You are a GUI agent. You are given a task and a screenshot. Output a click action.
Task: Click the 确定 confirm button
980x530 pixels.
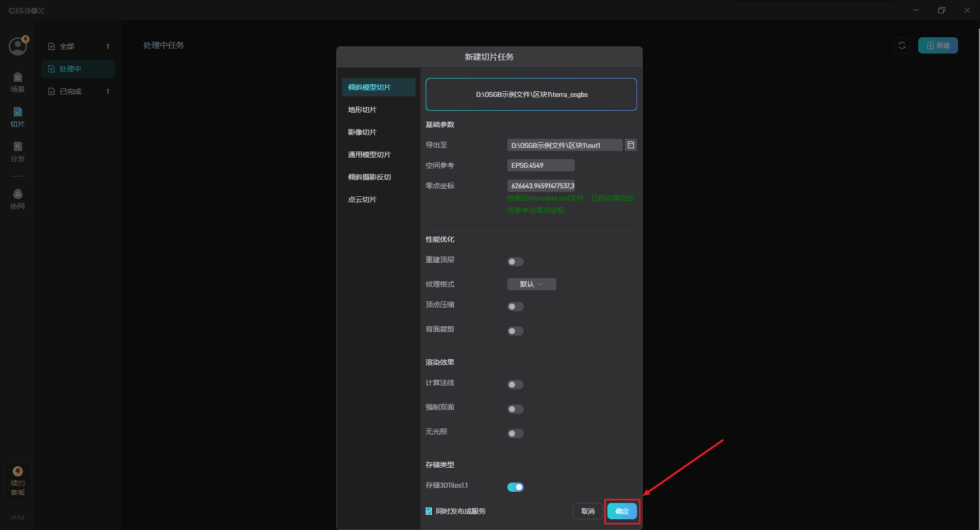click(x=622, y=511)
